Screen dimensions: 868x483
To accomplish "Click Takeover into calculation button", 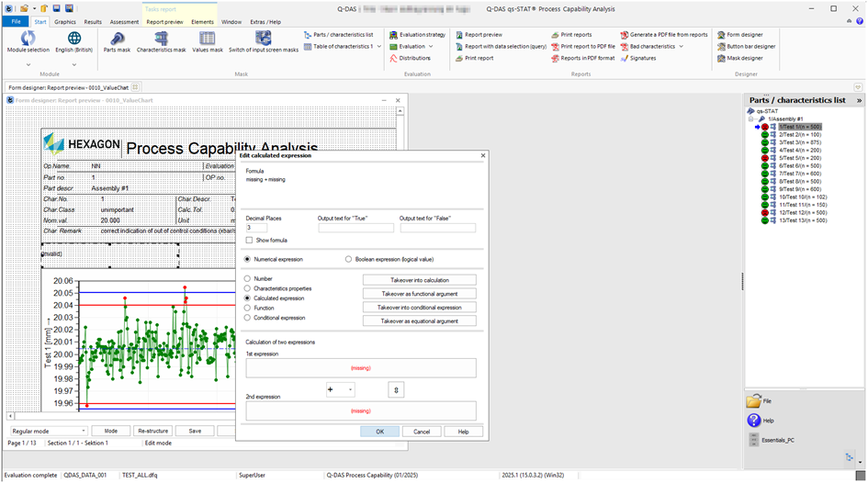I will pos(420,280).
